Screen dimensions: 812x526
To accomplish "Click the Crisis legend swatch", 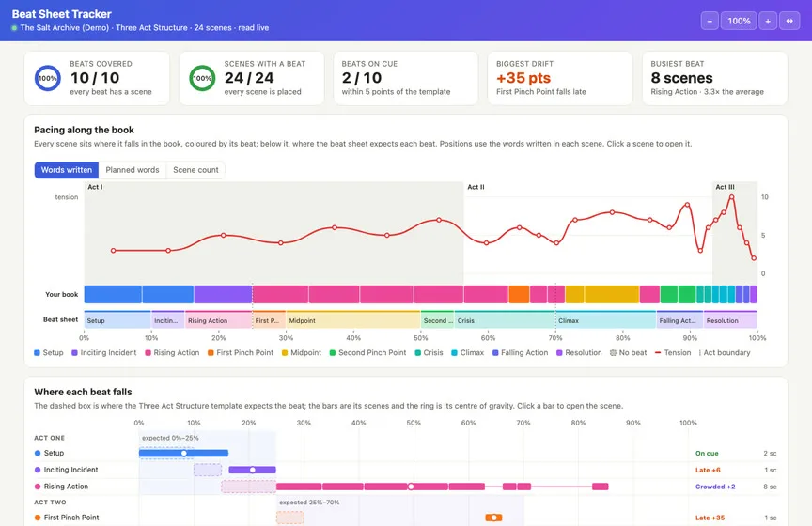I will coord(417,352).
